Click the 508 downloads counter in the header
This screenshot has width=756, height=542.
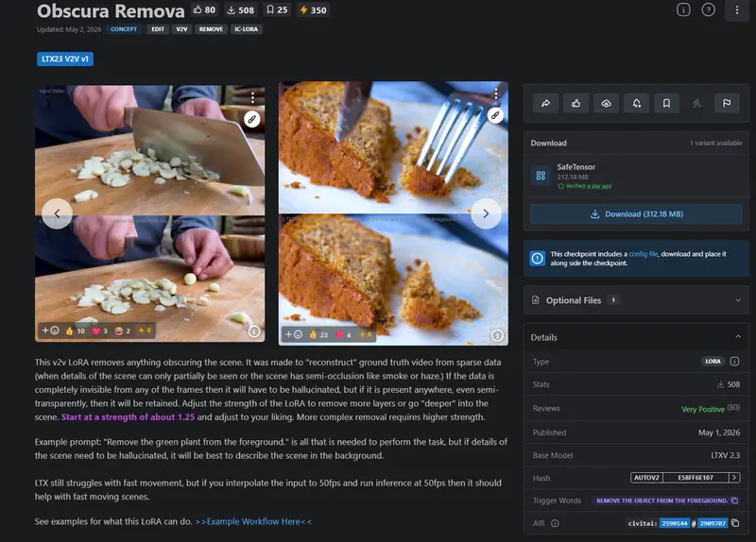pyautogui.click(x=241, y=9)
